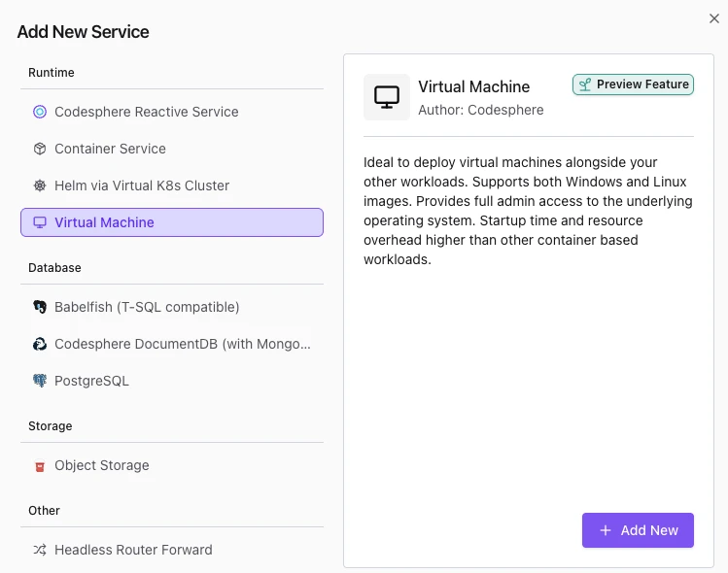Select Codesphere DocumentDB service
728x573 pixels.
pyautogui.click(x=172, y=344)
